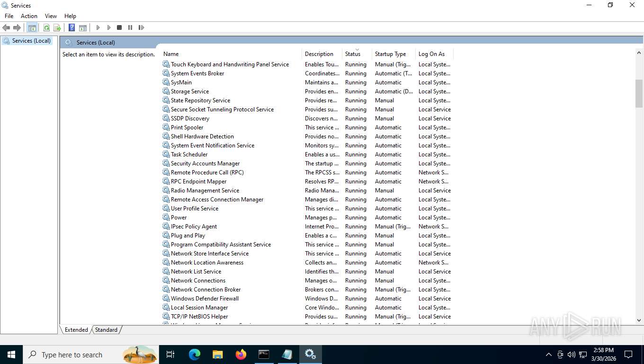
Task: Click the scrollbar up arrow
Action: point(639,52)
